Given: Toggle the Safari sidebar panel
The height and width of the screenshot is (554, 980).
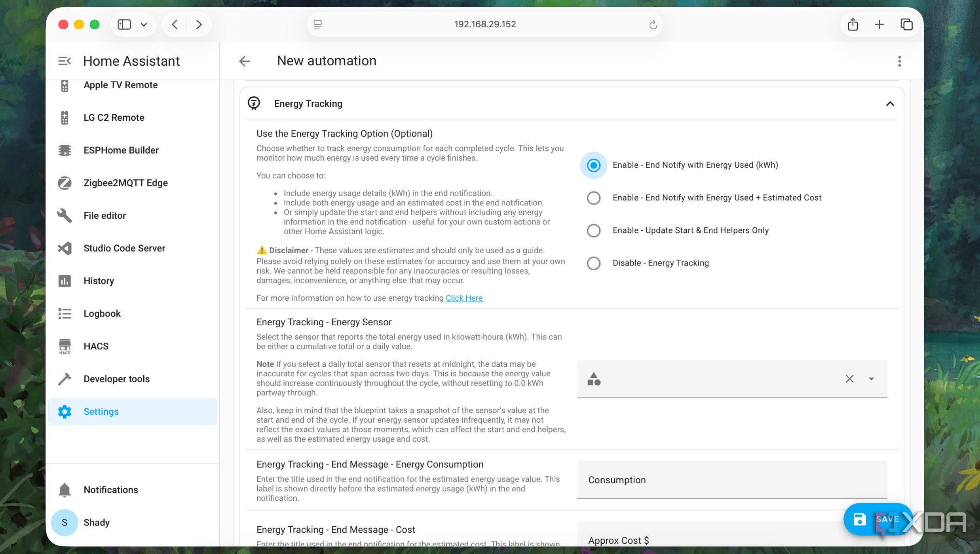Looking at the screenshot, I should (x=124, y=25).
